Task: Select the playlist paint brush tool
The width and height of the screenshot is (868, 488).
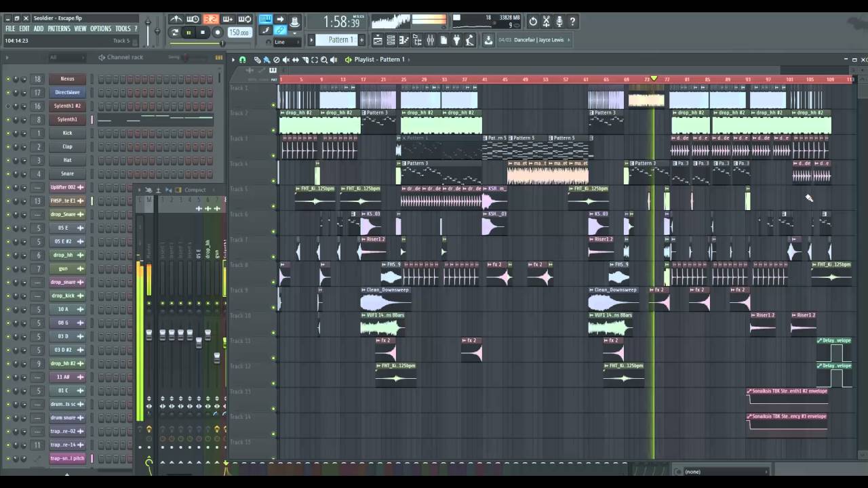Action: [267, 60]
